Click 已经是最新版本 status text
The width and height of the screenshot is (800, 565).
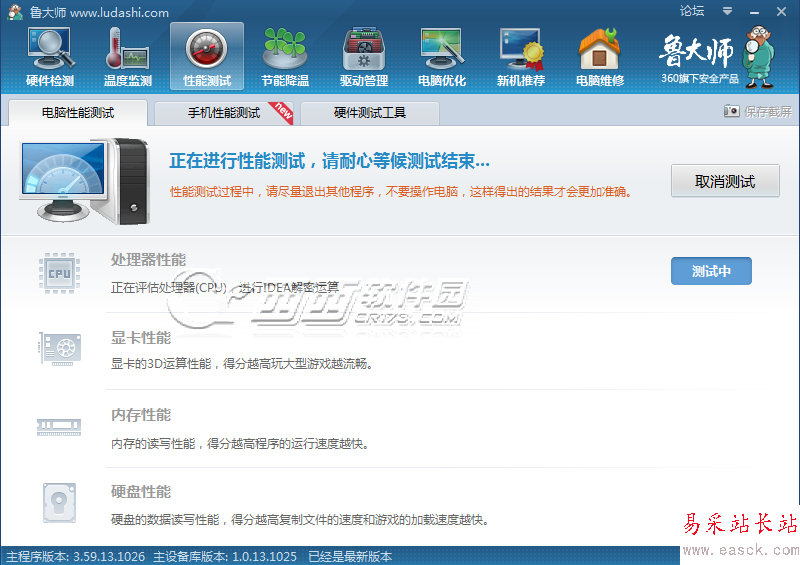(350, 556)
